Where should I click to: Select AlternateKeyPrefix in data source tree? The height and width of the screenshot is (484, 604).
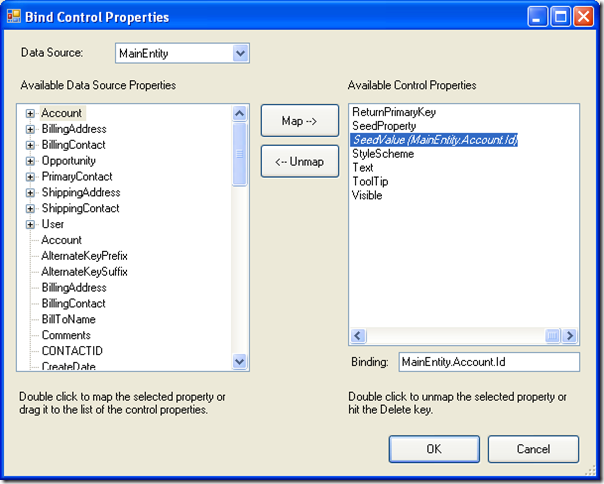pos(84,256)
